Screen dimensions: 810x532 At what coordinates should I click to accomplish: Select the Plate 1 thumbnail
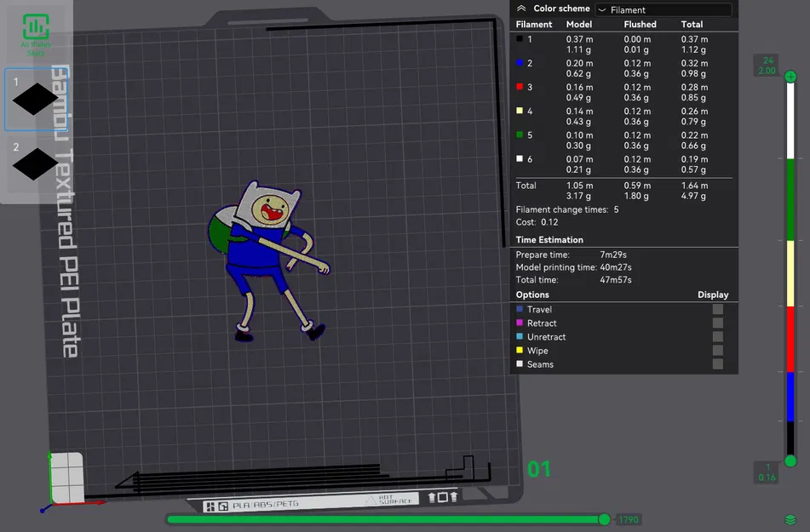coord(34,98)
